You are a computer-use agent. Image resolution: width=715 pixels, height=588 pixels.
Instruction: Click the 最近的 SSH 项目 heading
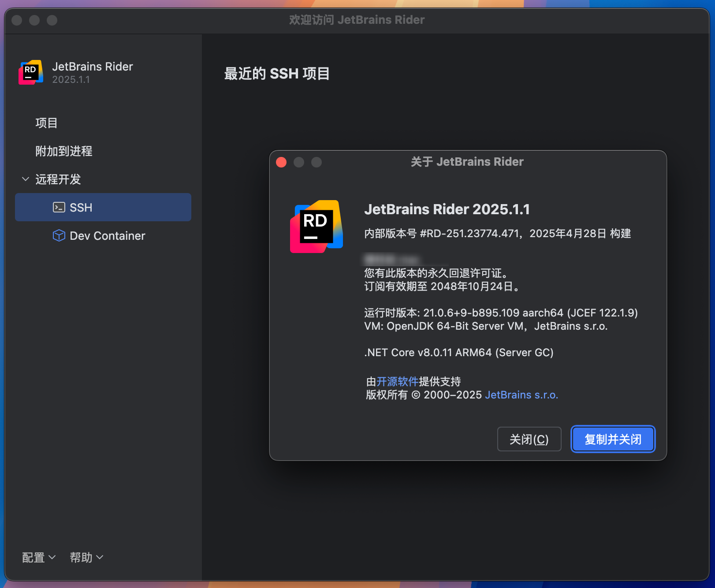[277, 74]
